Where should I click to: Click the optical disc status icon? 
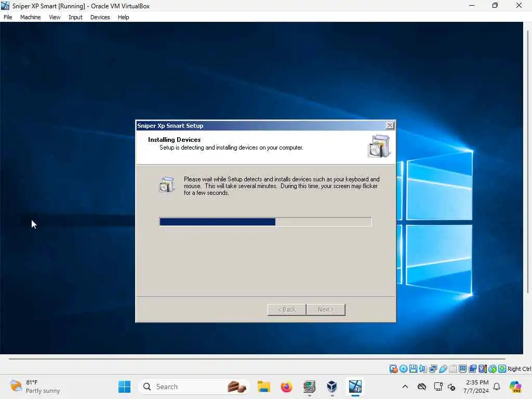[x=403, y=369]
